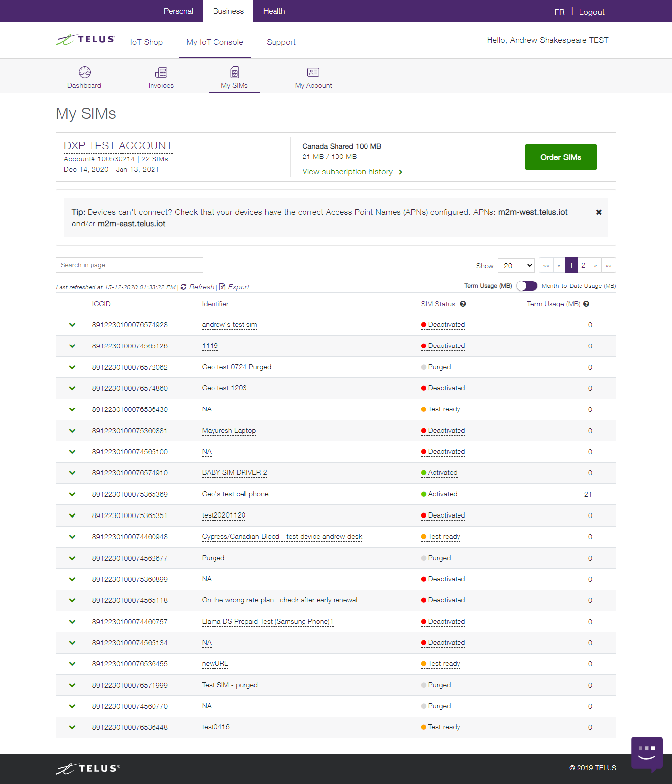Viewport: 672px width, 784px height.
Task: Sort by the ICCID column header
Action: click(101, 304)
